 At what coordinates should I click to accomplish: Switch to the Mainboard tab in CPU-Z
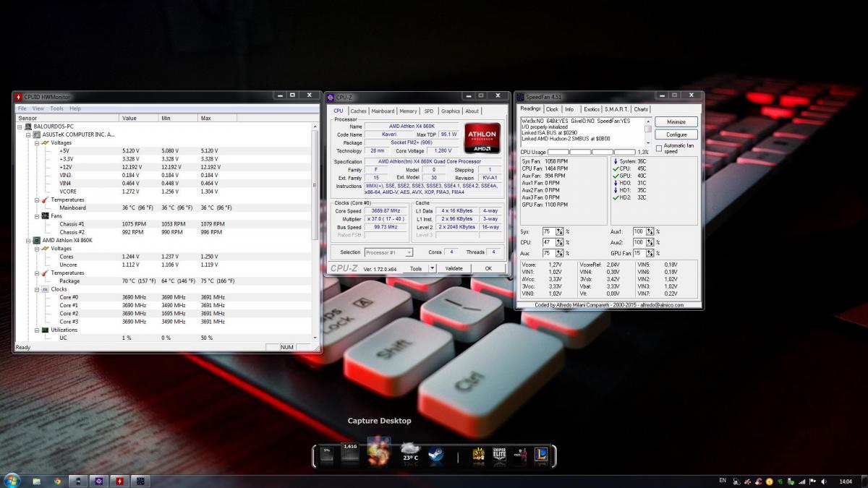click(383, 111)
